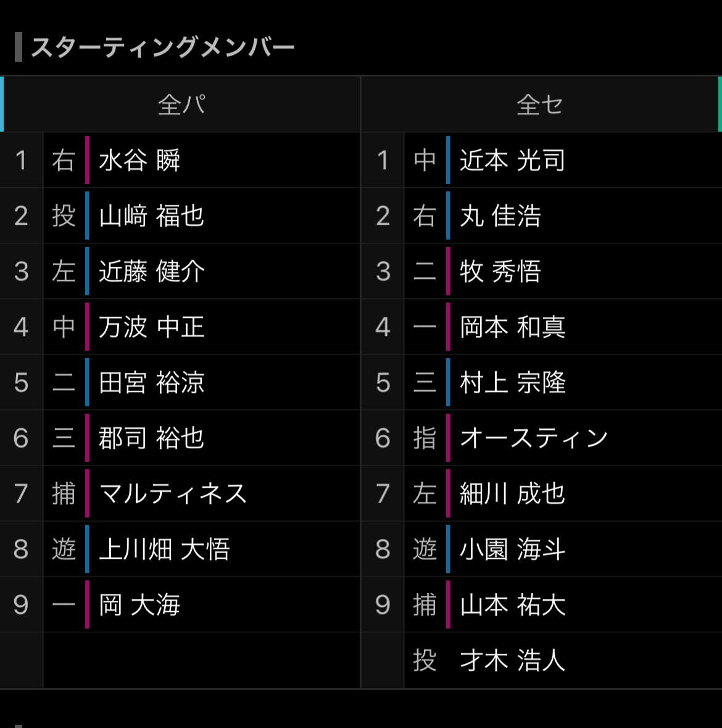Select 田宮 裕涼 from 全パ lineup
The height and width of the screenshot is (728, 722).
tap(151, 383)
